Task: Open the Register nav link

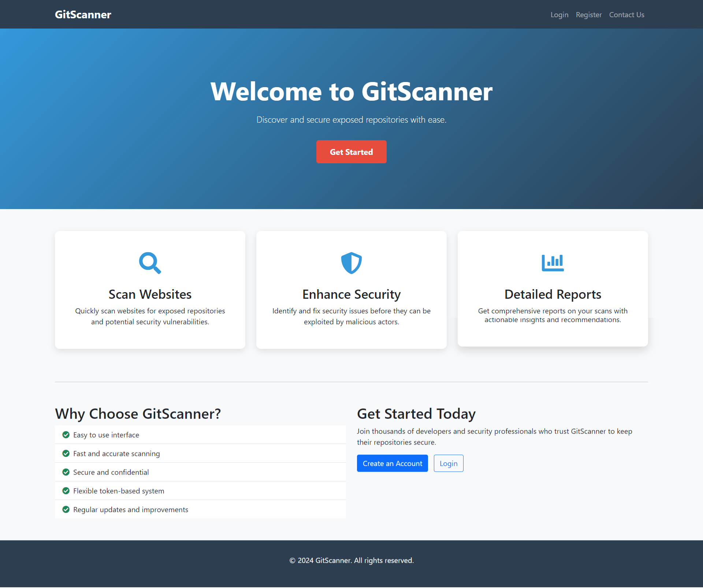Action: point(589,15)
